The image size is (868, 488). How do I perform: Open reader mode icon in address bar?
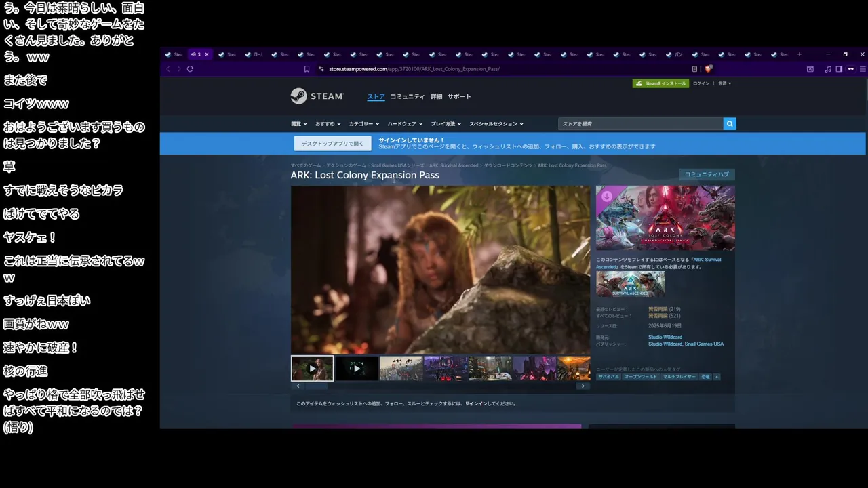tap(694, 69)
